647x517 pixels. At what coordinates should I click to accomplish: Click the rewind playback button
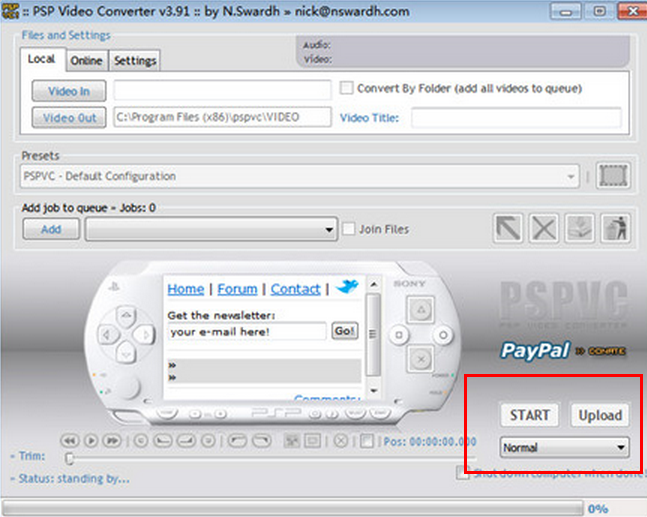point(70,441)
